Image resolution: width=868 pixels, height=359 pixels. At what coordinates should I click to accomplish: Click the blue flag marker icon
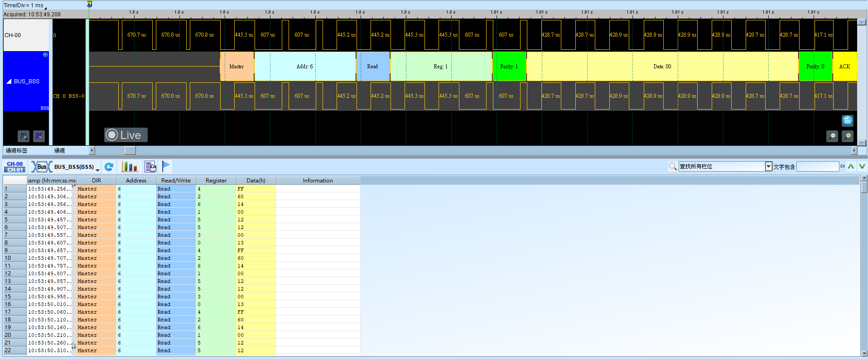(x=166, y=167)
